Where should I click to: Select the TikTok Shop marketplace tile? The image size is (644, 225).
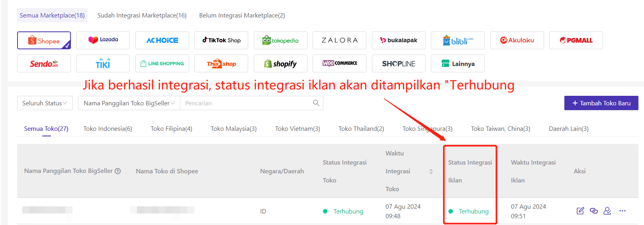tap(221, 41)
